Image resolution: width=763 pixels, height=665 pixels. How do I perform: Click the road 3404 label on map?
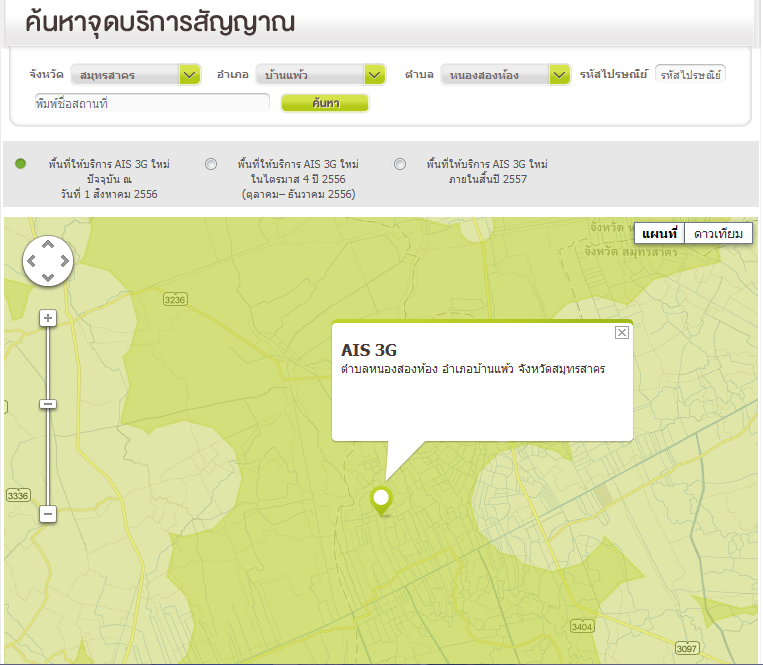[x=581, y=626]
